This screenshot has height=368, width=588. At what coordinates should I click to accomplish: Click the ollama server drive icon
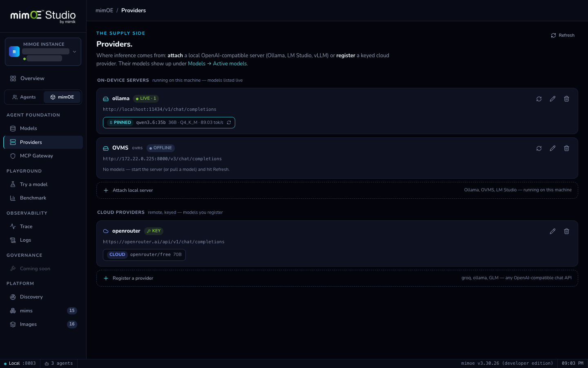coord(106,99)
